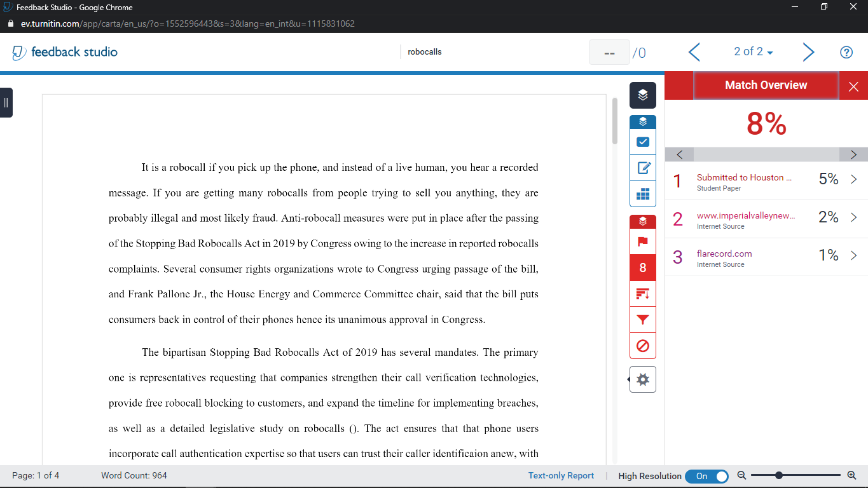Screen dimensions: 868x488
Task: Open the all sources breakdown icon
Action: coord(642,294)
